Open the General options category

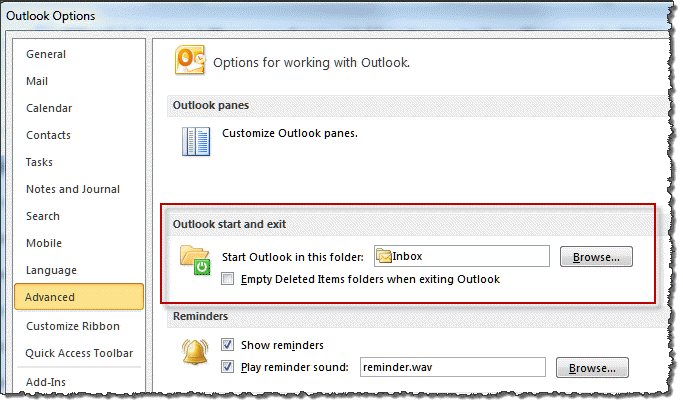pos(46,54)
